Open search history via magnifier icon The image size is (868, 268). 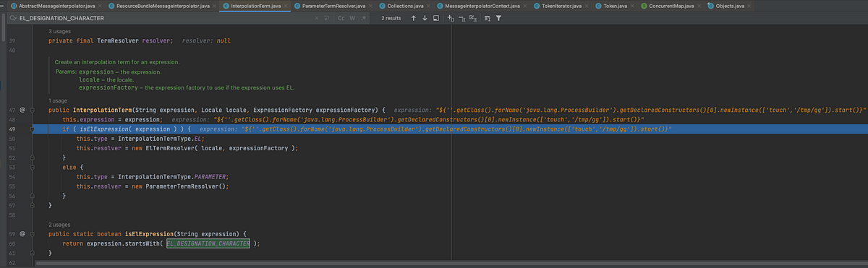12,18
